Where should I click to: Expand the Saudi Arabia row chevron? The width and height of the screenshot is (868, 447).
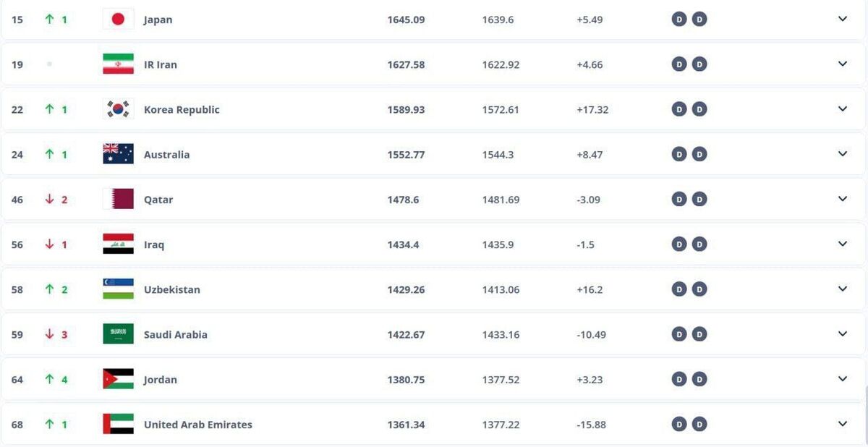843,334
